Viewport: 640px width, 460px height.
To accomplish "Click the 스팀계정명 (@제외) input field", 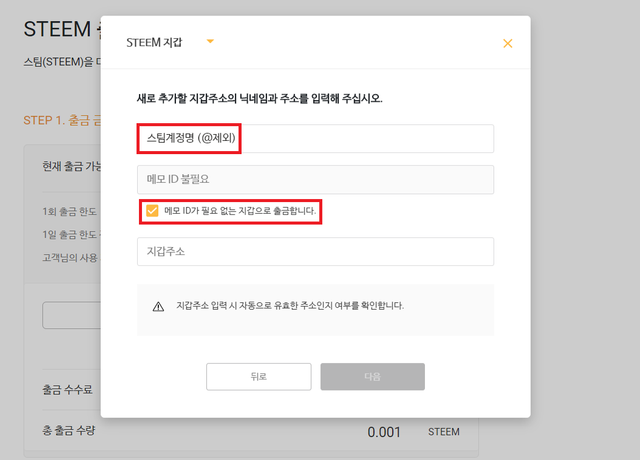I will pos(315,139).
